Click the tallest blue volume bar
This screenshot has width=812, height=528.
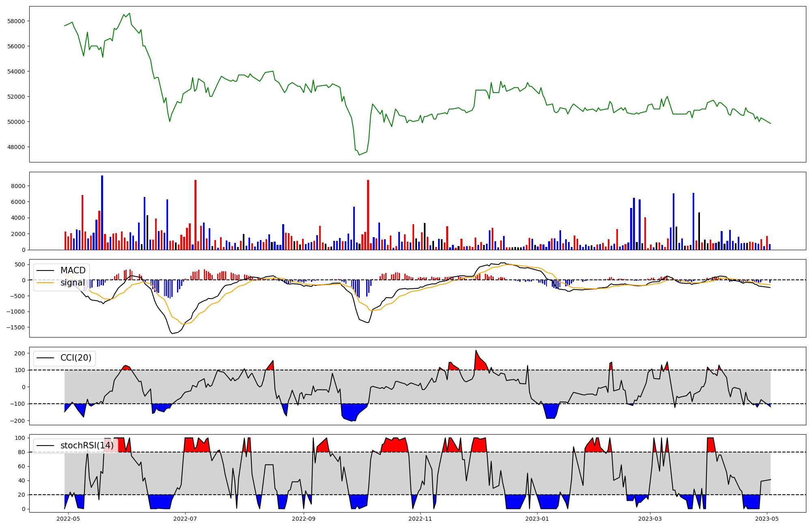click(x=102, y=212)
